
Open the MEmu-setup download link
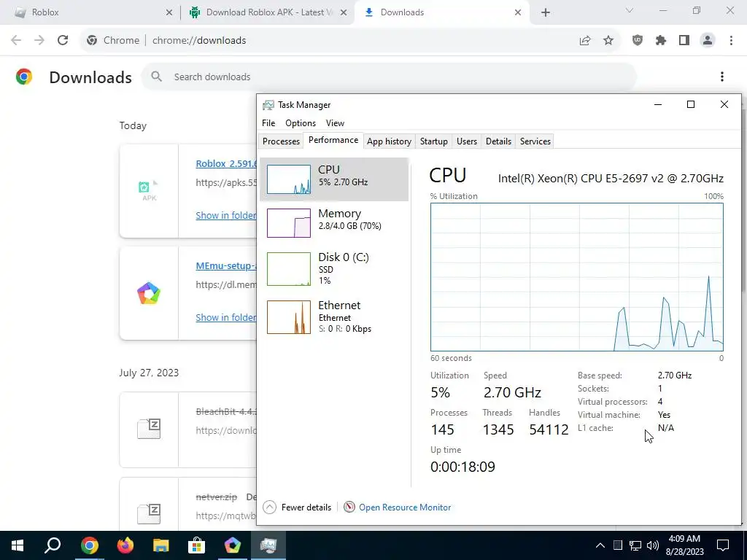226,265
